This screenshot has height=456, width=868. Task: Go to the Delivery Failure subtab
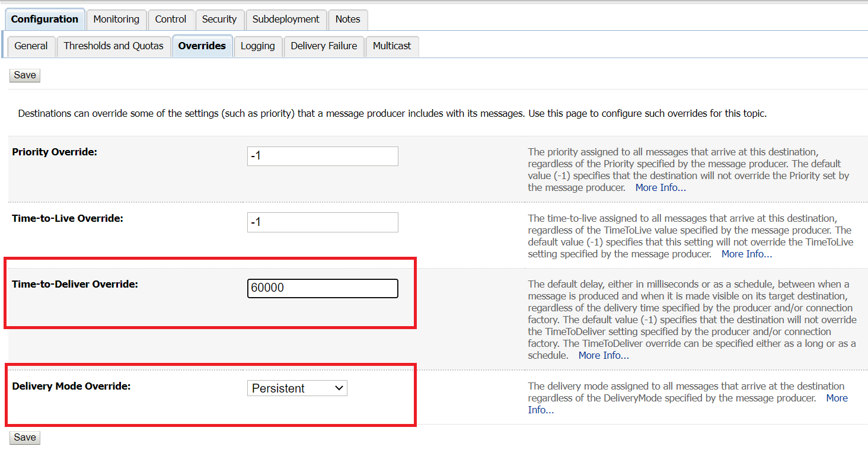[x=324, y=46]
